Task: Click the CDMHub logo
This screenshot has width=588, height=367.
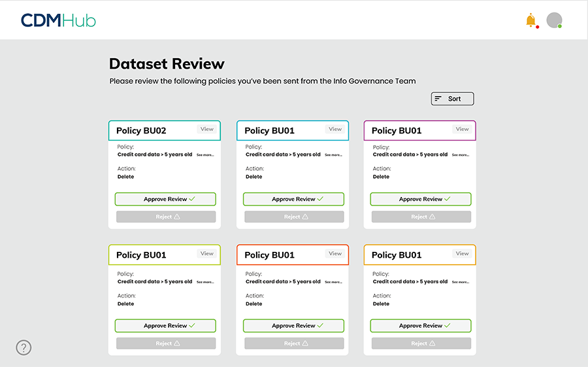Action: pos(58,20)
